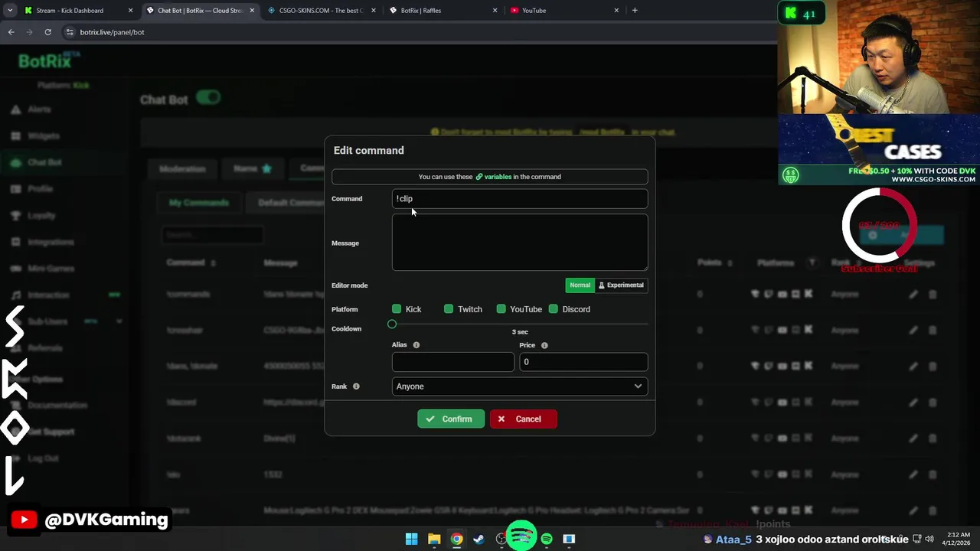This screenshot has height=551, width=980.
Task: Click the browser address bar URL
Action: tap(112, 32)
